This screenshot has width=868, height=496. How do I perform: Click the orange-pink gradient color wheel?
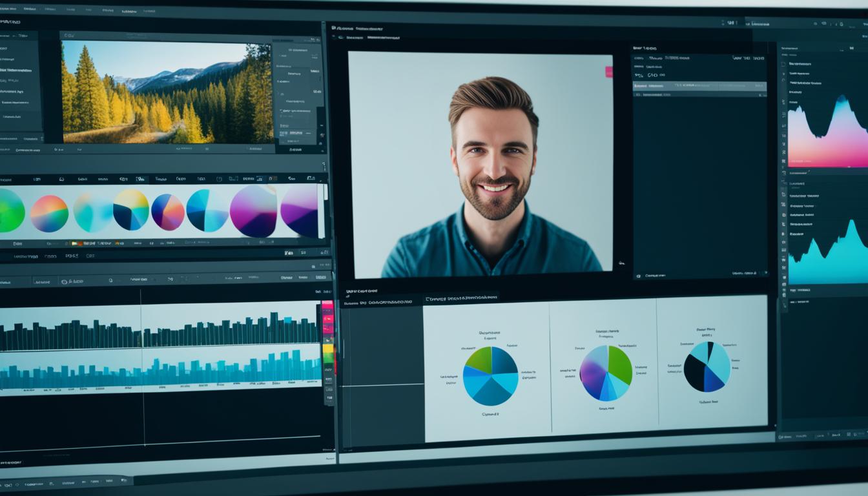click(49, 213)
